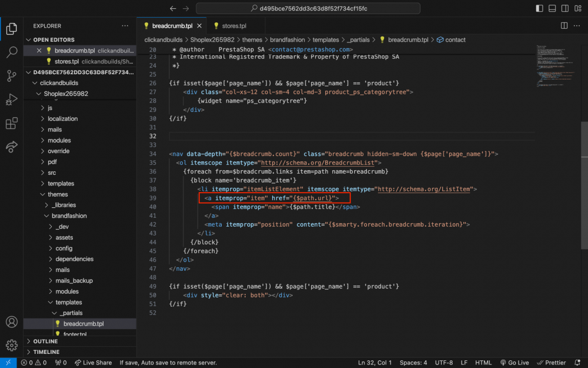588x368 pixels.
Task: Open the Run and Debug icon
Action: point(12,99)
